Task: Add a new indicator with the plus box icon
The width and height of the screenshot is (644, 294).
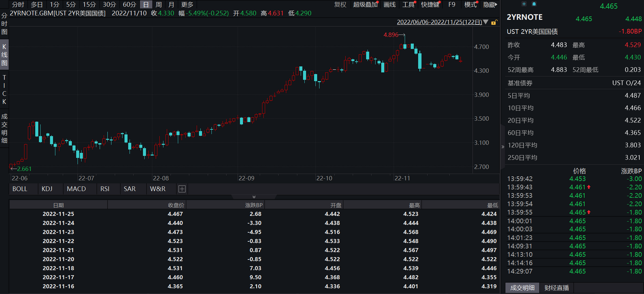Action: (182, 189)
